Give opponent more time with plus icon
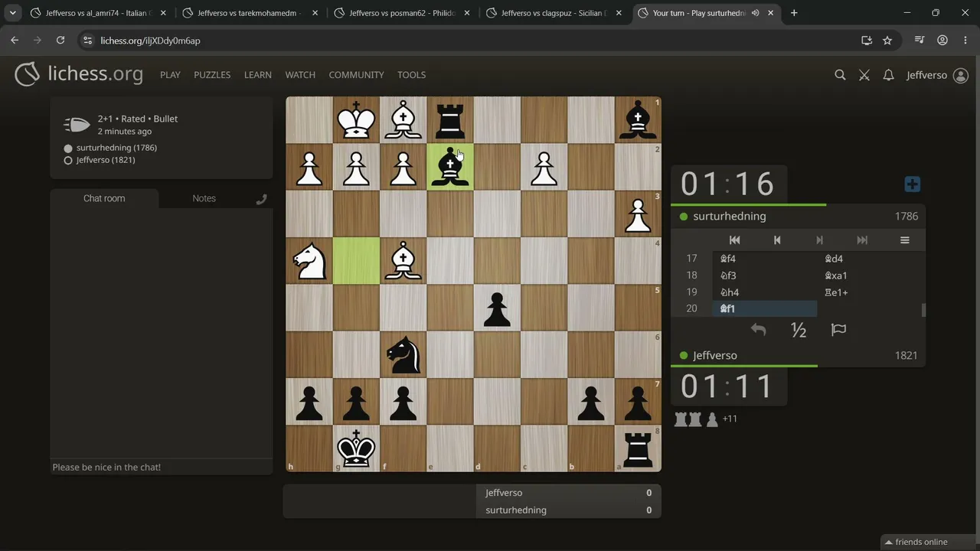Screen dimensions: 980x551 coord(912,184)
